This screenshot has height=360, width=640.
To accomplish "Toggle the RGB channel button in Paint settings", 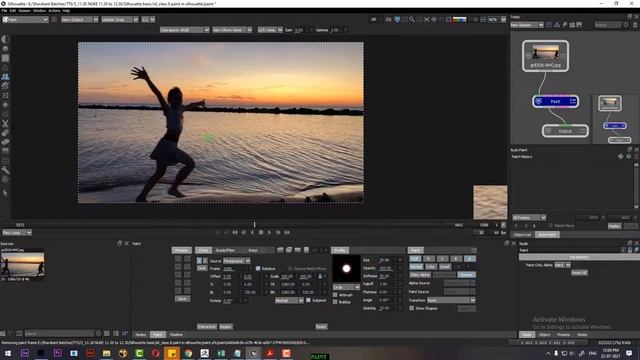I will pos(415,259).
